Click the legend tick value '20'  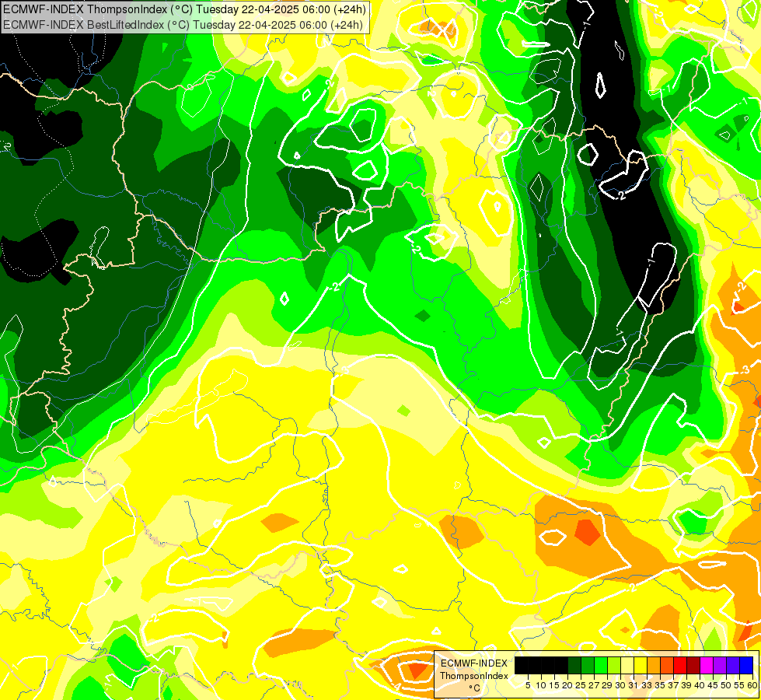click(568, 685)
